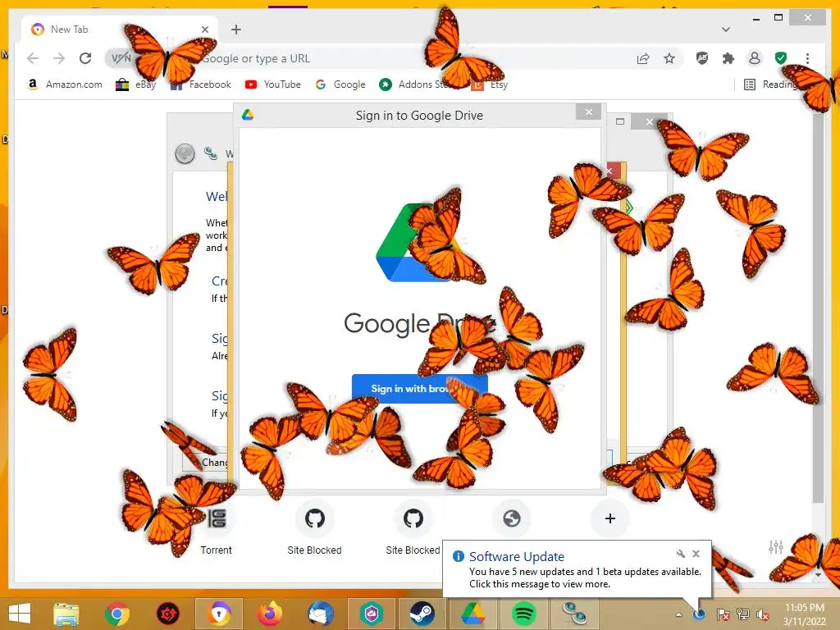
Task: Close the Software Update balloon
Action: (696, 554)
